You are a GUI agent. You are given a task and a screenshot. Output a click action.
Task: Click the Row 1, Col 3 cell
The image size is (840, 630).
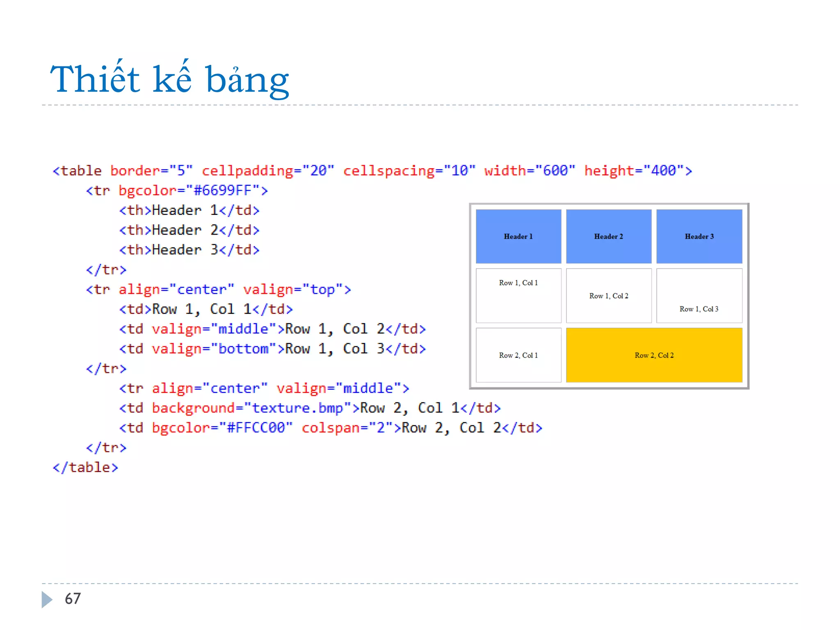point(699,296)
